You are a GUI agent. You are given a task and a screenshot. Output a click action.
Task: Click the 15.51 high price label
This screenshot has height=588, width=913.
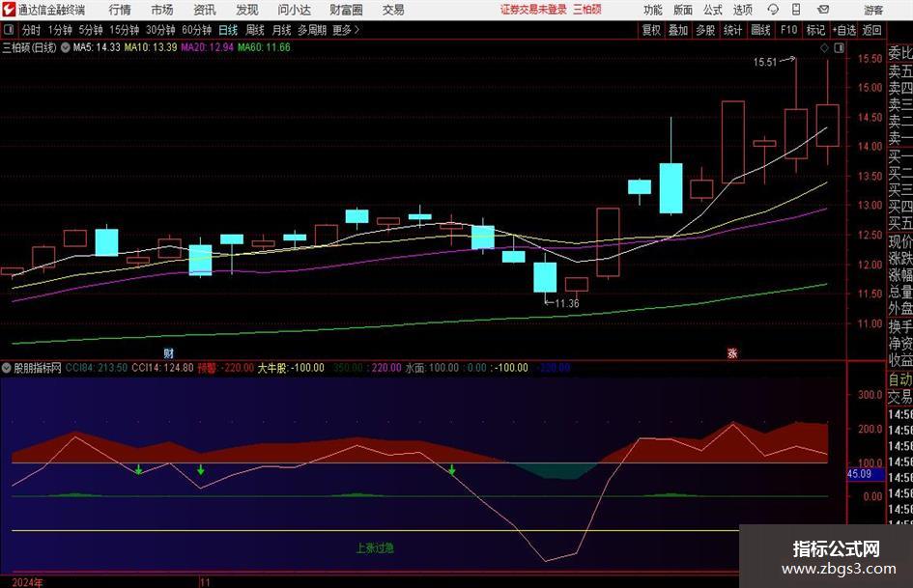tap(765, 62)
